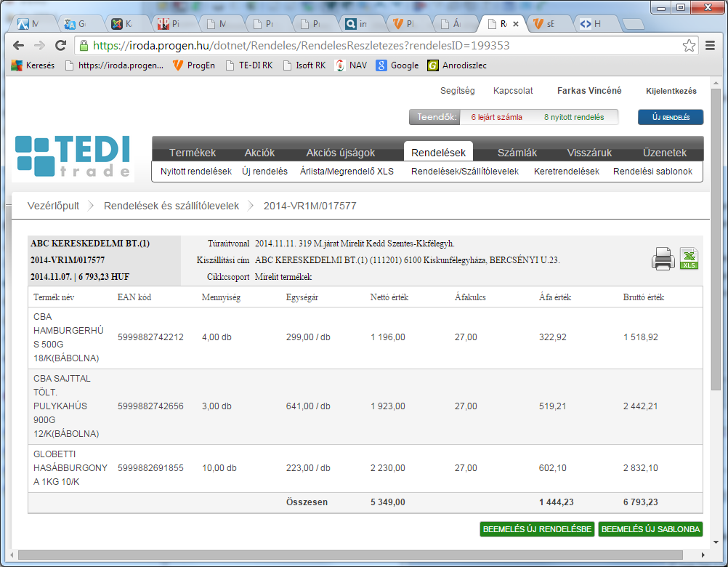Open the https://iroda.progen... bookmark
The image size is (728, 567).
pyautogui.click(x=114, y=65)
